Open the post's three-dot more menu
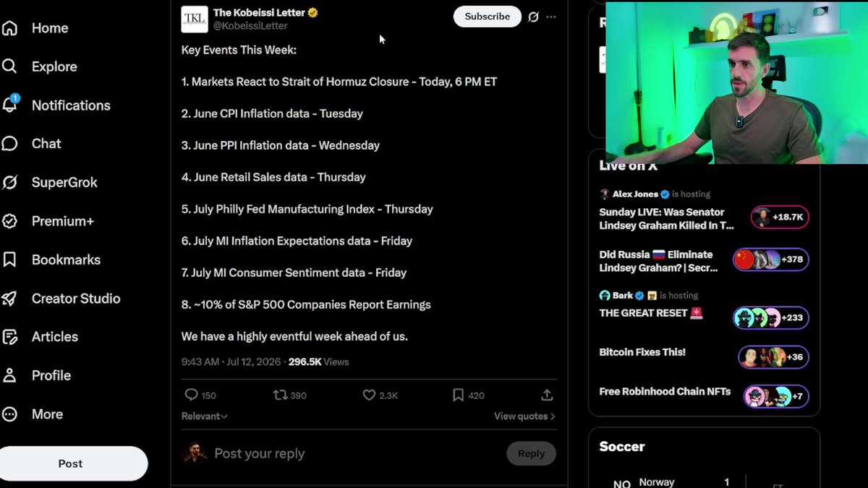 click(551, 17)
